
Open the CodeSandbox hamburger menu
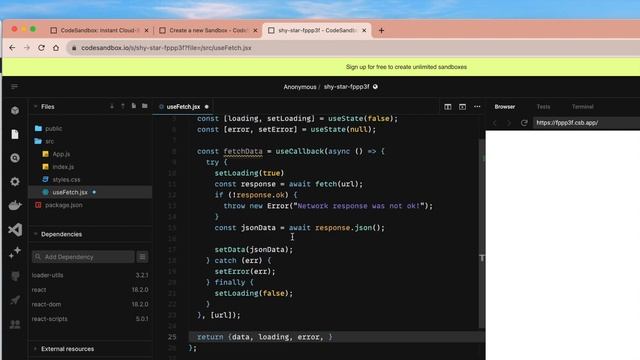(x=15, y=87)
